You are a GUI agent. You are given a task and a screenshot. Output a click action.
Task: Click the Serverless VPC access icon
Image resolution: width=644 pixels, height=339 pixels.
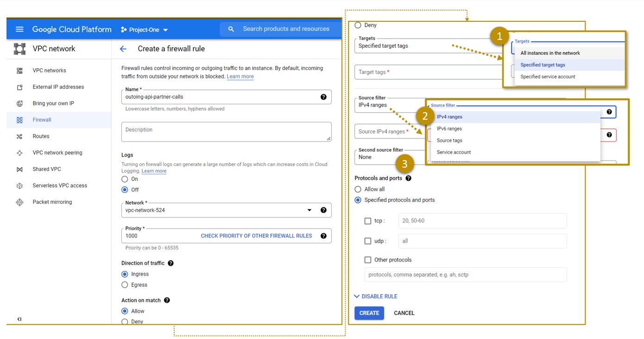[x=19, y=185]
